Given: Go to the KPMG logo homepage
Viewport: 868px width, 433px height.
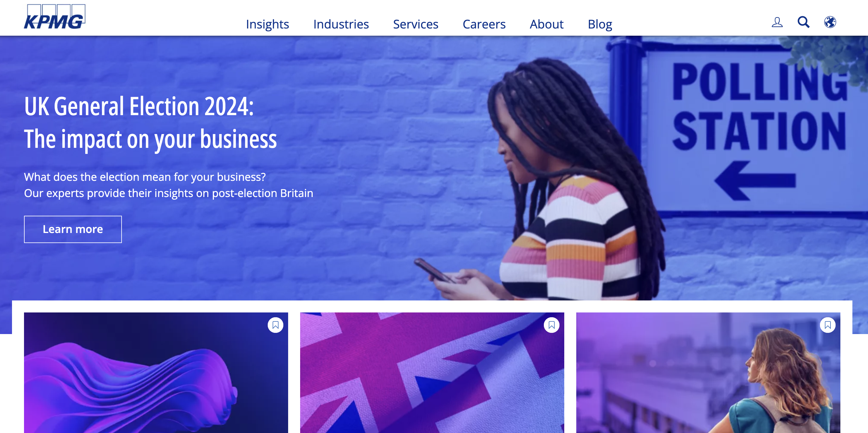Looking at the screenshot, I should [55, 16].
